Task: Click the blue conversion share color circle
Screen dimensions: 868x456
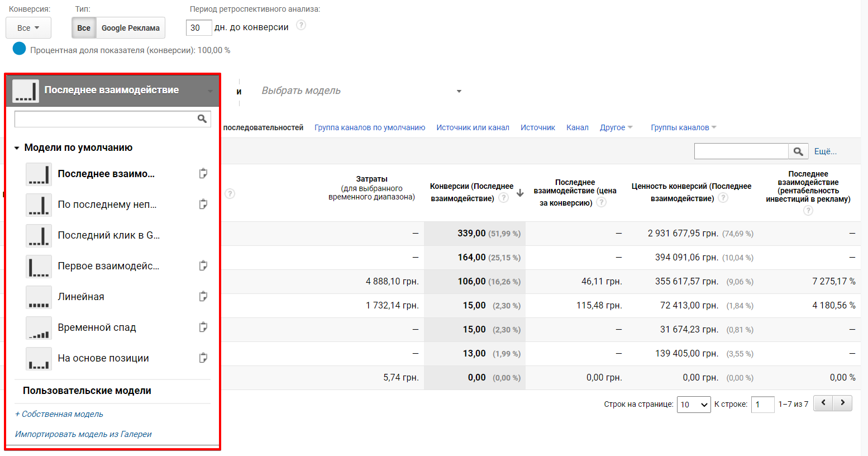Action: pos(20,49)
